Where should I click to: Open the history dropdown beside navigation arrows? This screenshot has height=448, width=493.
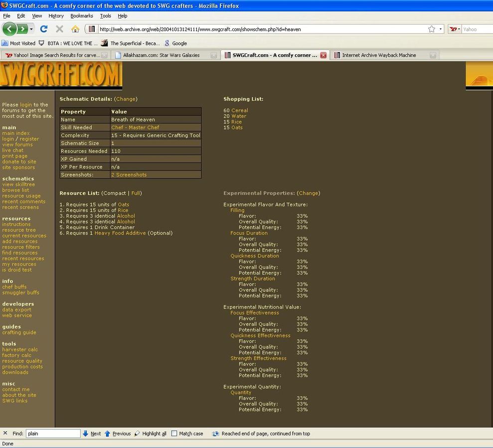(32, 29)
